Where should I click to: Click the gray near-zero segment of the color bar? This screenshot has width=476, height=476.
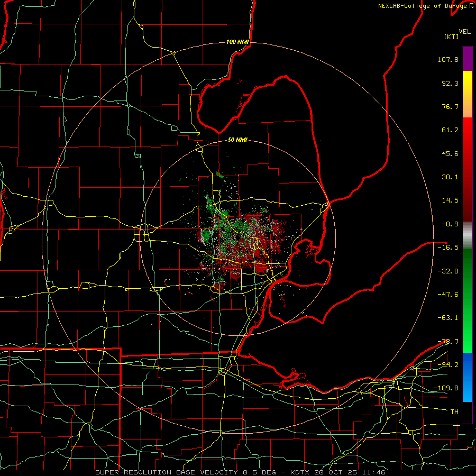pos(467,235)
